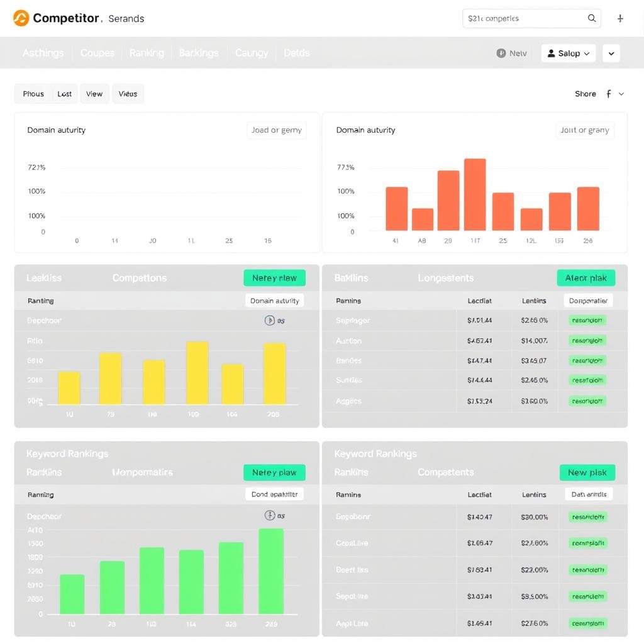Open the Salop user dropdown
Viewport: 644px width, 644px height.
pyautogui.click(x=568, y=53)
